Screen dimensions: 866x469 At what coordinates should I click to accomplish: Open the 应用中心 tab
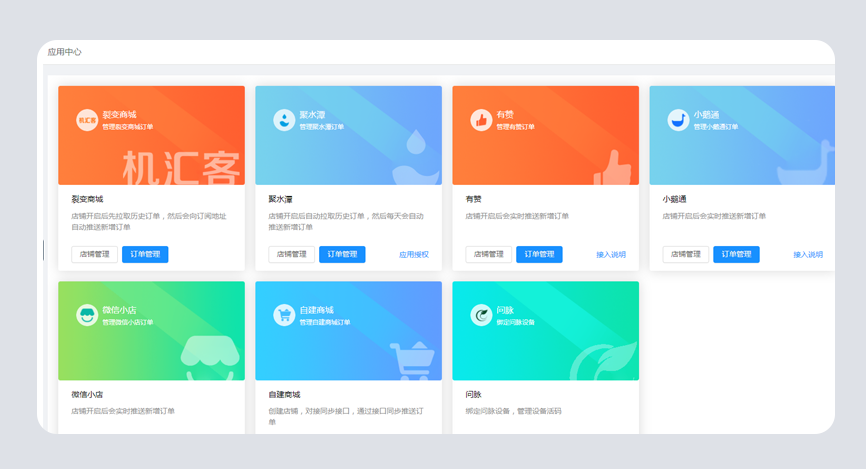point(65,52)
